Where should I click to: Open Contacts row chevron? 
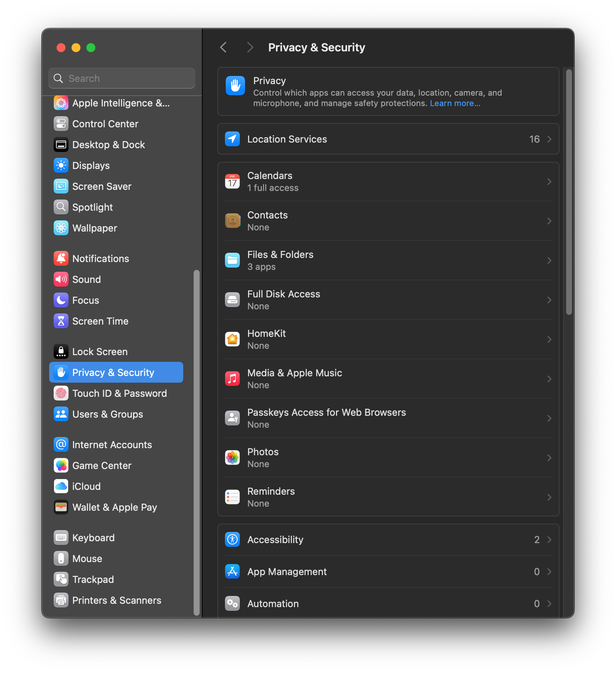(549, 221)
